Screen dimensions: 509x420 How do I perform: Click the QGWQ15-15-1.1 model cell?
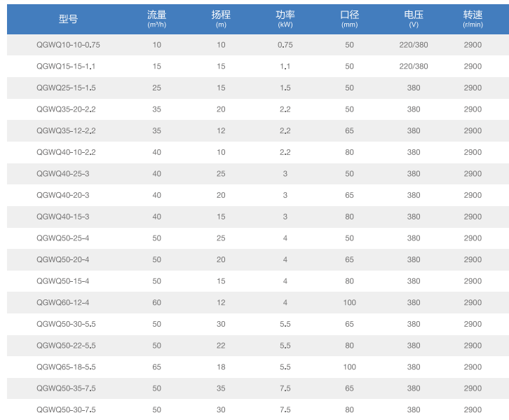coord(65,67)
